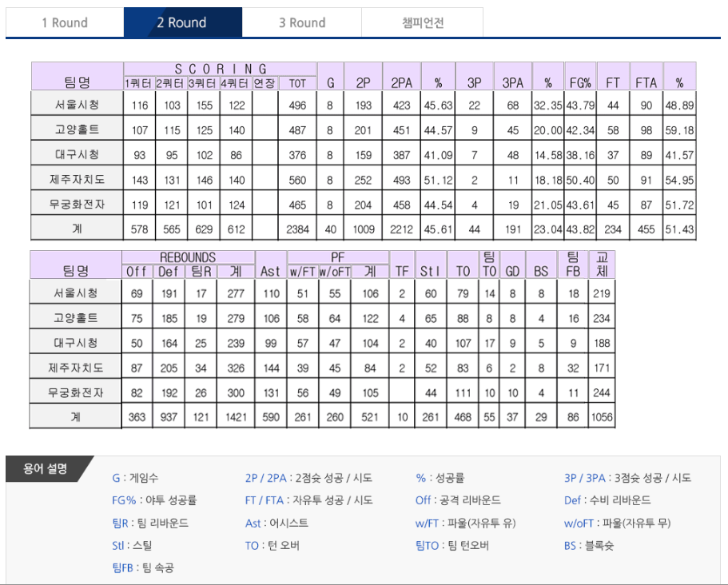The image size is (728, 585).
Task: Click 서울시청 in the rebounds table
Action: [76, 293]
